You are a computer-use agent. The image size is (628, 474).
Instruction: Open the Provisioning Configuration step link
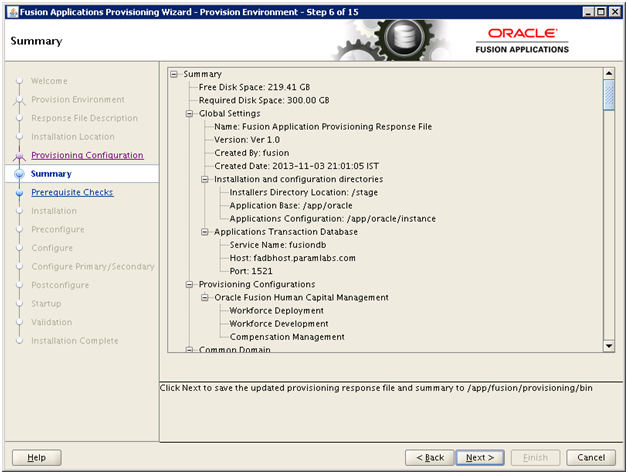point(87,155)
